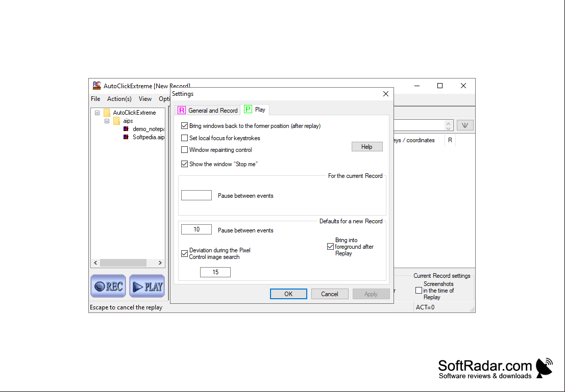Click the green P icon on Play tab
The height and width of the screenshot is (392, 565).
tap(248, 110)
